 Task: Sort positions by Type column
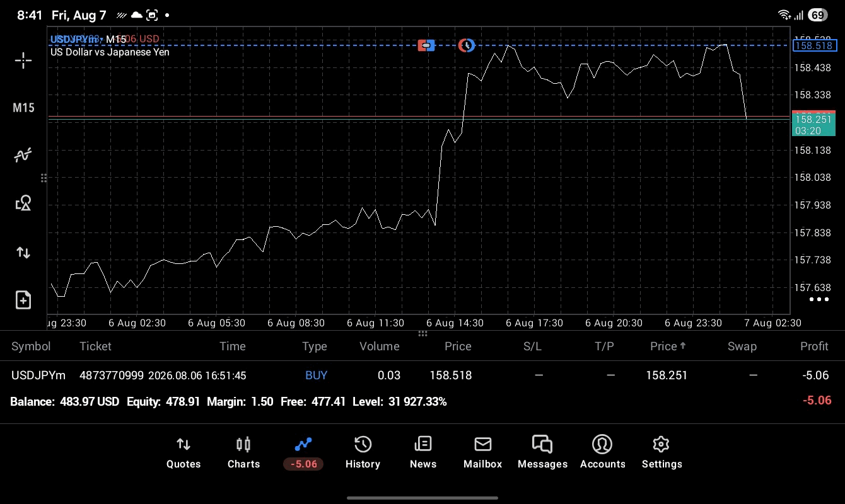pos(314,346)
